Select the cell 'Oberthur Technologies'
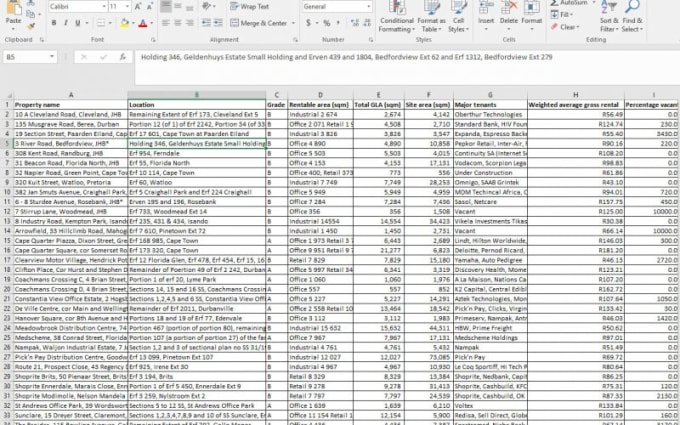Viewport: 680px width, 425px height. (490, 114)
